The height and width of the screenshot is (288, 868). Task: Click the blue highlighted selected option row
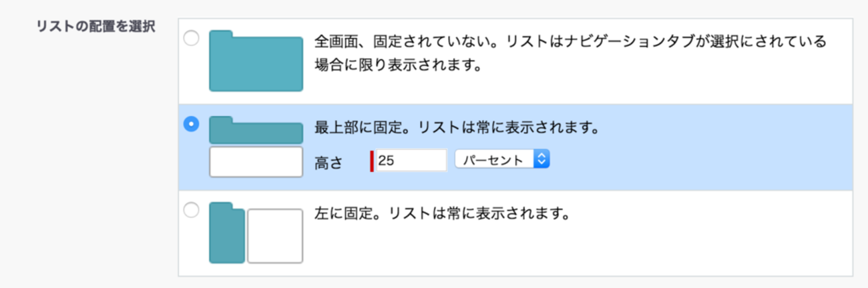click(515, 147)
